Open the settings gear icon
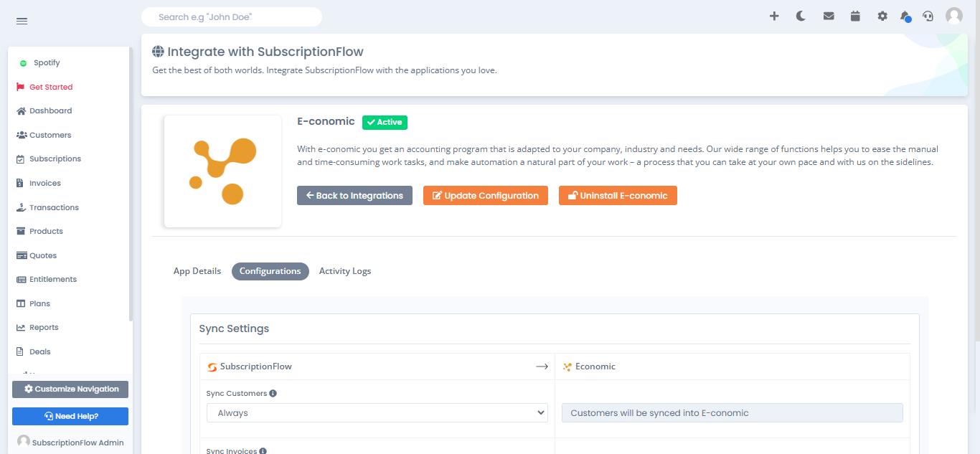Viewport: 980px width, 454px height. click(882, 16)
